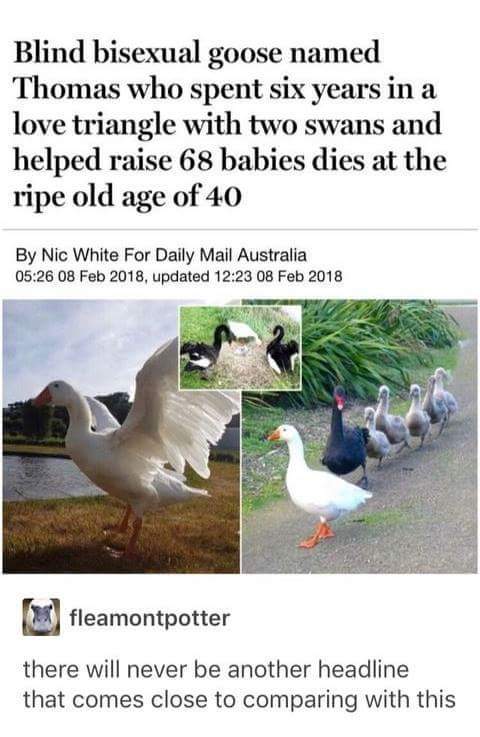The image size is (480, 737).
Task: Open the blind goose article headline
Action: [229, 124]
